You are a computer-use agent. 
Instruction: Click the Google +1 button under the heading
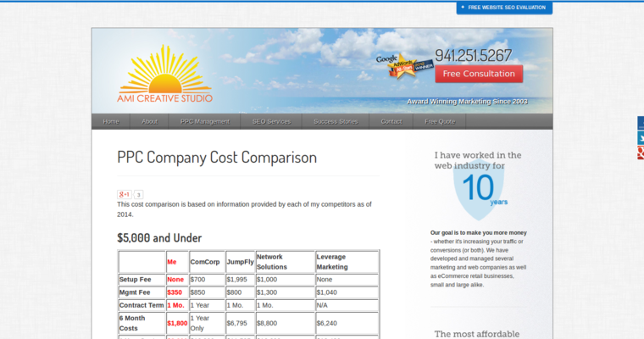pos(124,194)
